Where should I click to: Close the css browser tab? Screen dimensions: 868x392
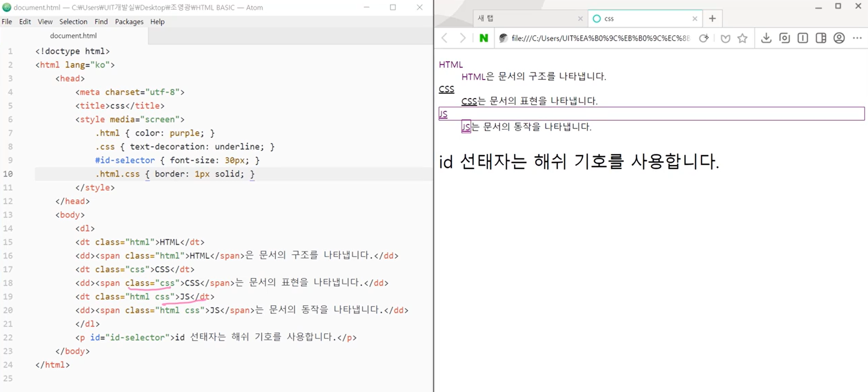pos(695,19)
